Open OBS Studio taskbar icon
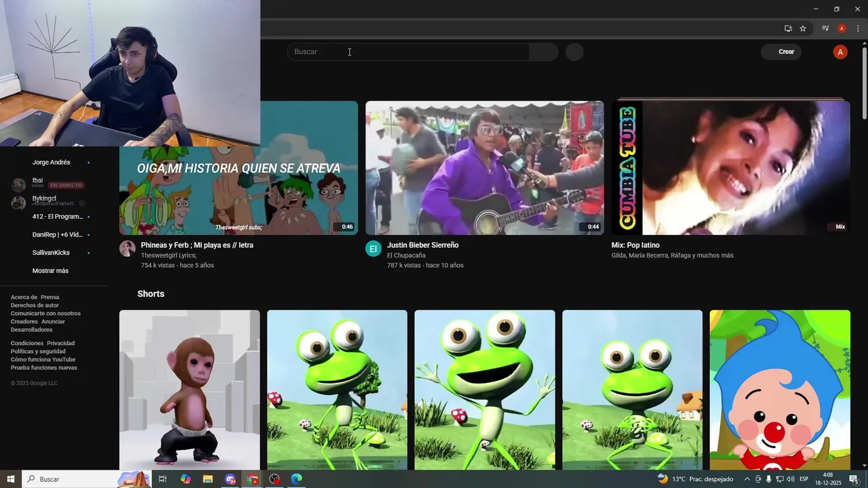Screen dimensions: 868x488 coord(274,479)
